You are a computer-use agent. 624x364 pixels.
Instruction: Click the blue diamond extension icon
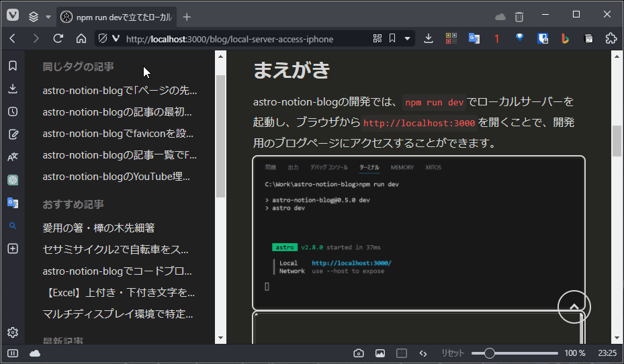(x=520, y=38)
